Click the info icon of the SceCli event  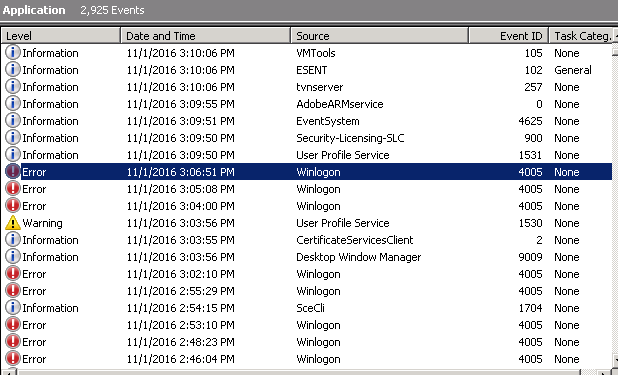pyautogui.click(x=13, y=307)
